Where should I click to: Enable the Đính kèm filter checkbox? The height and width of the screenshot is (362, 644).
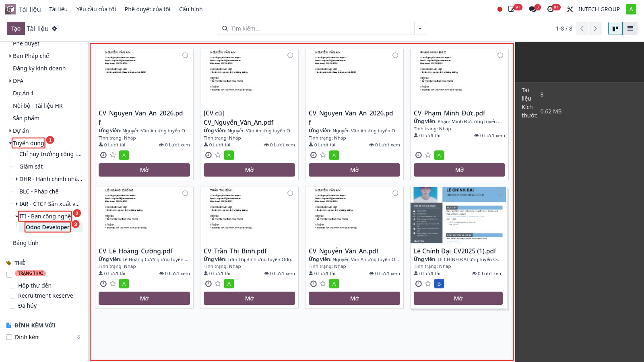click(9, 337)
